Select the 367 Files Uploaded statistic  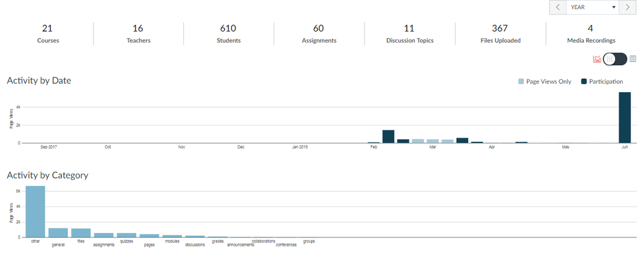pyautogui.click(x=499, y=34)
